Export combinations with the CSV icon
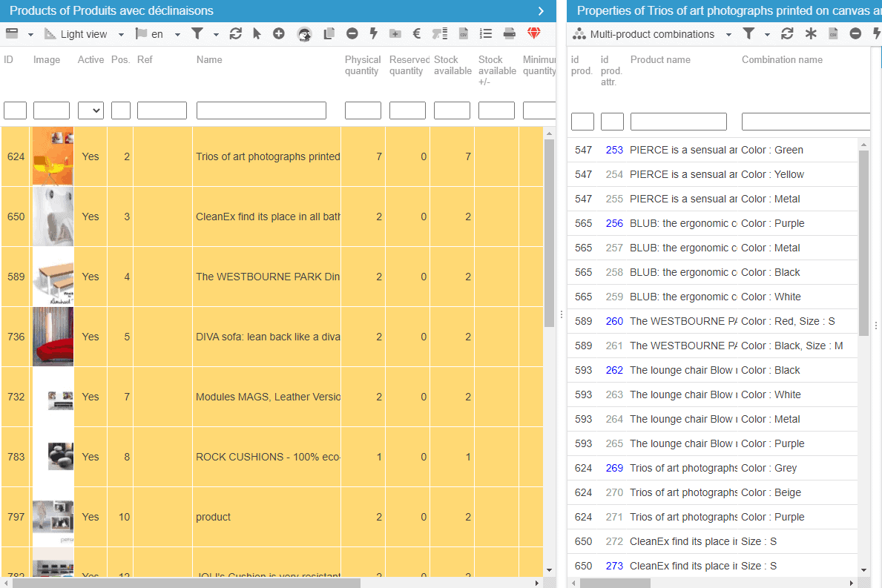 point(833,34)
